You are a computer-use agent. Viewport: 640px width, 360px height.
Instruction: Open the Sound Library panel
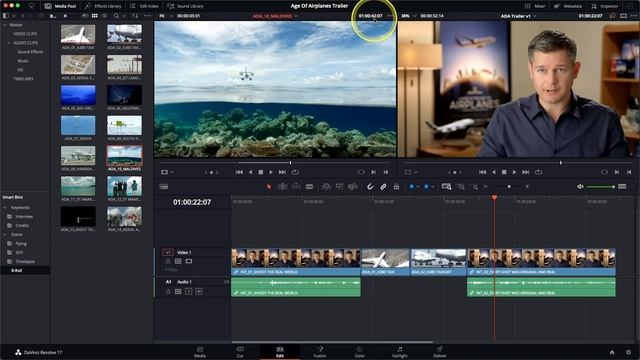point(185,6)
